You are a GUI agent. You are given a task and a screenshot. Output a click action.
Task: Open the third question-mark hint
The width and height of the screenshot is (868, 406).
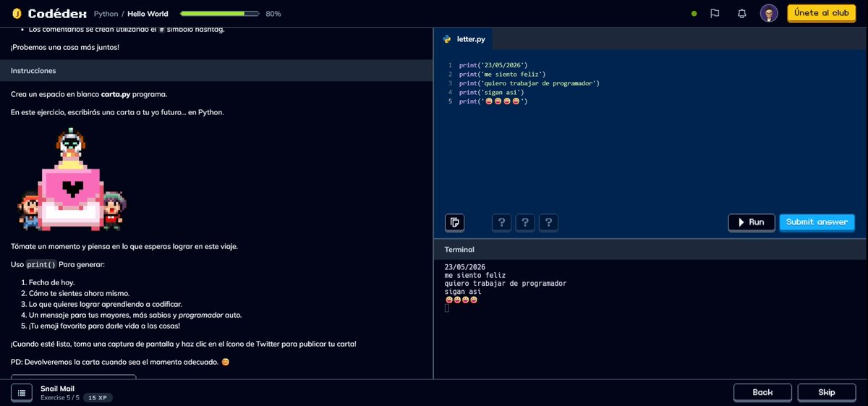(549, 222)
